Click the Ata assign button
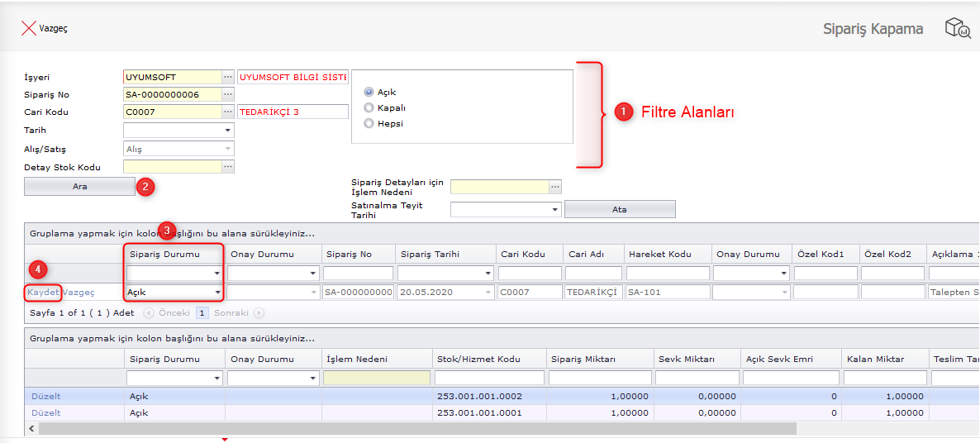The height and width of the screenshot is (443, 980). point(619,209)
